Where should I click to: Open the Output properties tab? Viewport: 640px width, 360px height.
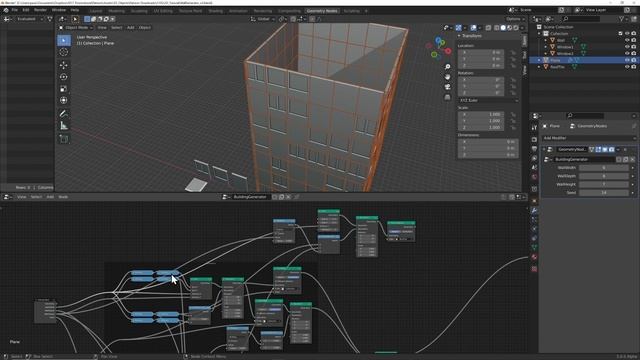click(534, 149)
